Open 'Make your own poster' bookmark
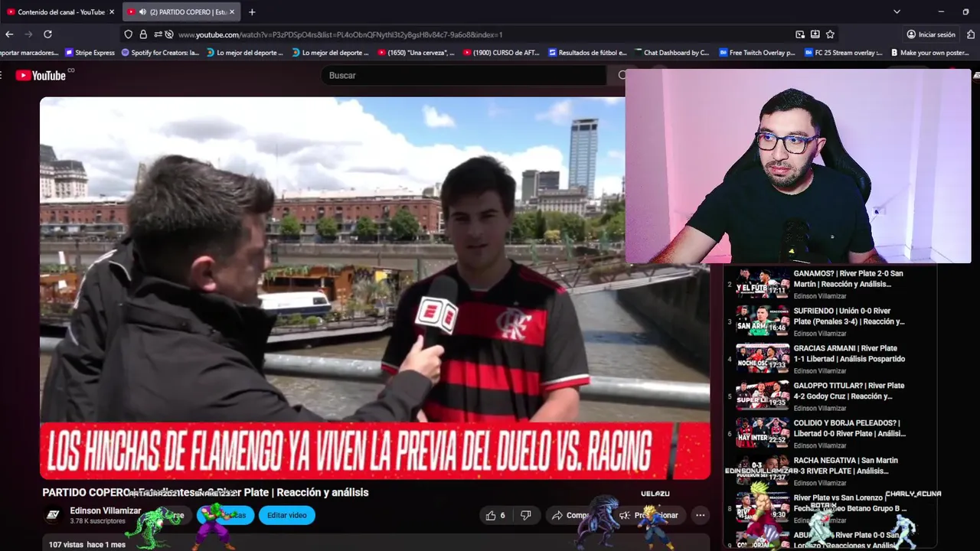 pyautogui.click(x=929, y=53)
